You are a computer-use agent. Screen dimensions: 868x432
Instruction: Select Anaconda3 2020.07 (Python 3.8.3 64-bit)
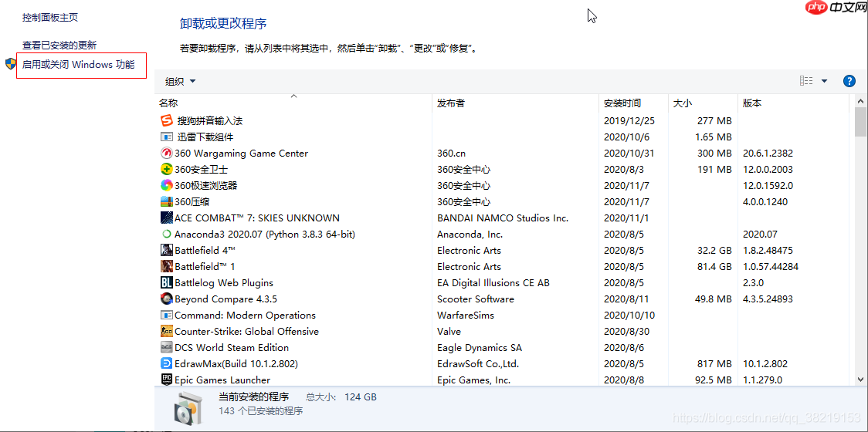[x=265, y=234]
